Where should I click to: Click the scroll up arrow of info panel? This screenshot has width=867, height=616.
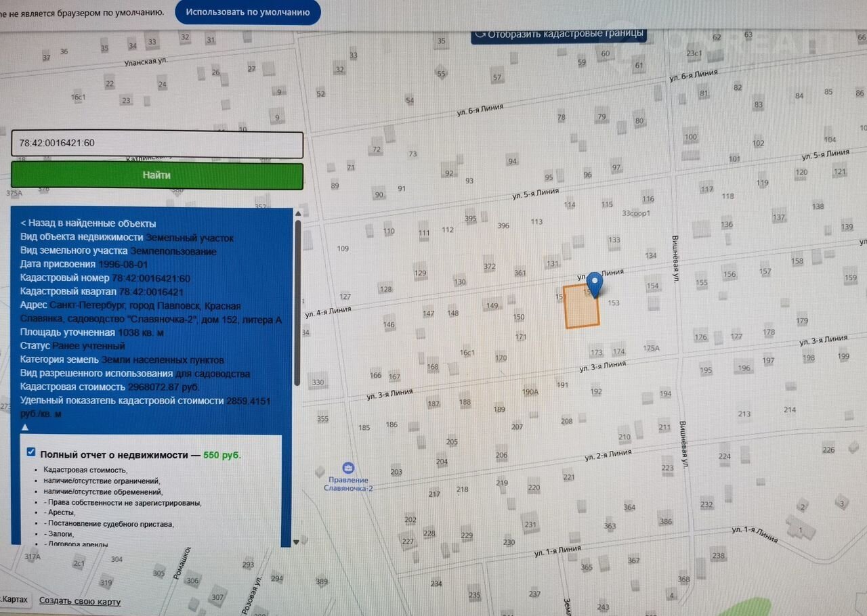click(297, 213)
